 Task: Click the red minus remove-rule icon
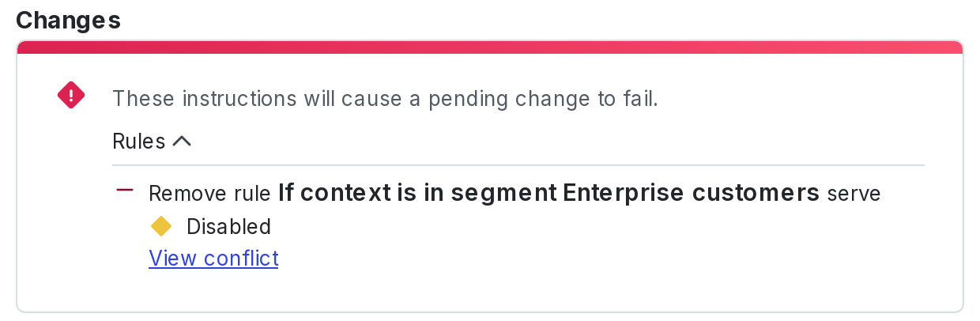125,191
